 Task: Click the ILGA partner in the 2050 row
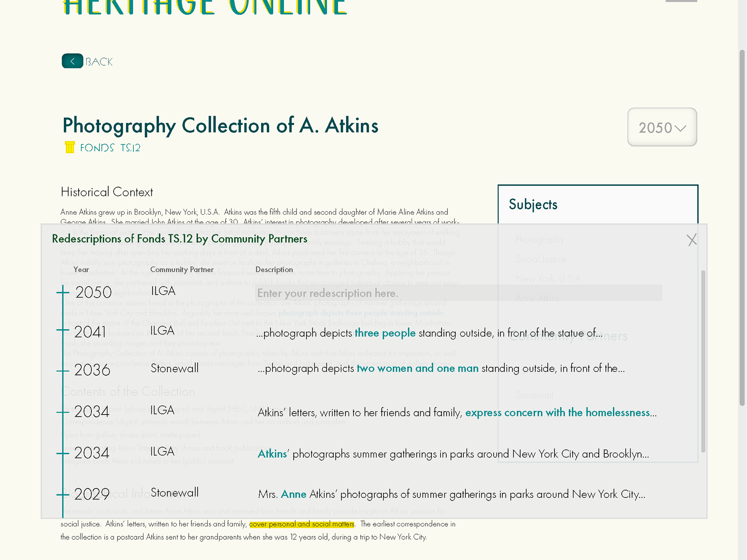point(163,291)
